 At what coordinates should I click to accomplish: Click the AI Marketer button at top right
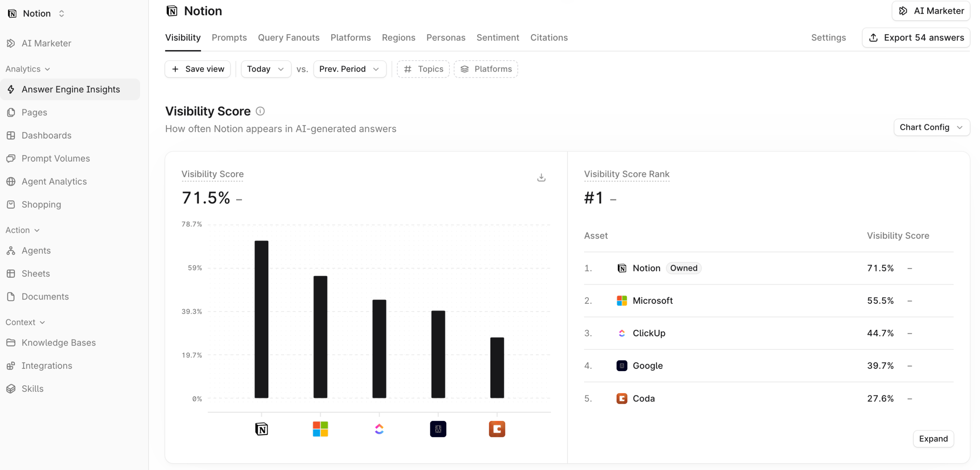[x=931, y=11]
